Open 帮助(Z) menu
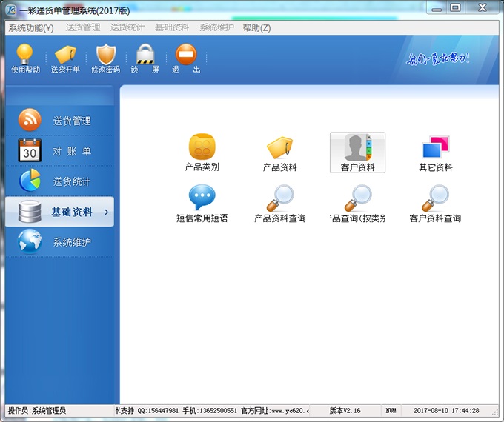Screen dimensions: 504x422 (256, 28)
